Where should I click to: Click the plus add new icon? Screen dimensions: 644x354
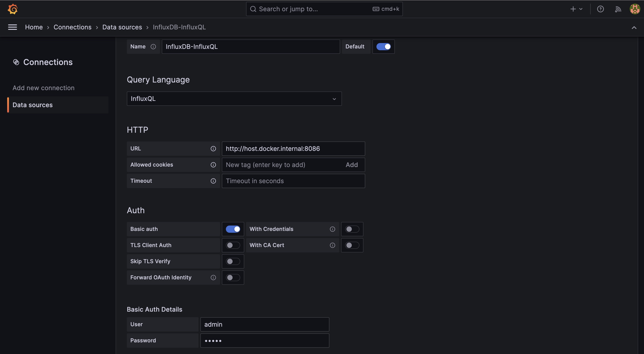click(x=573, y=9)
